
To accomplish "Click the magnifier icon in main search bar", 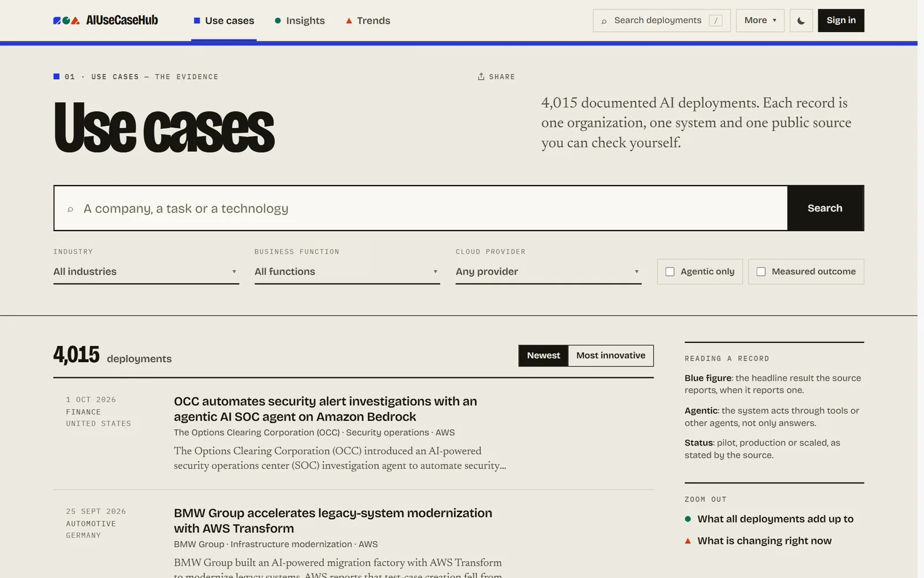I will pyautogui.click(x=70, y=209).
